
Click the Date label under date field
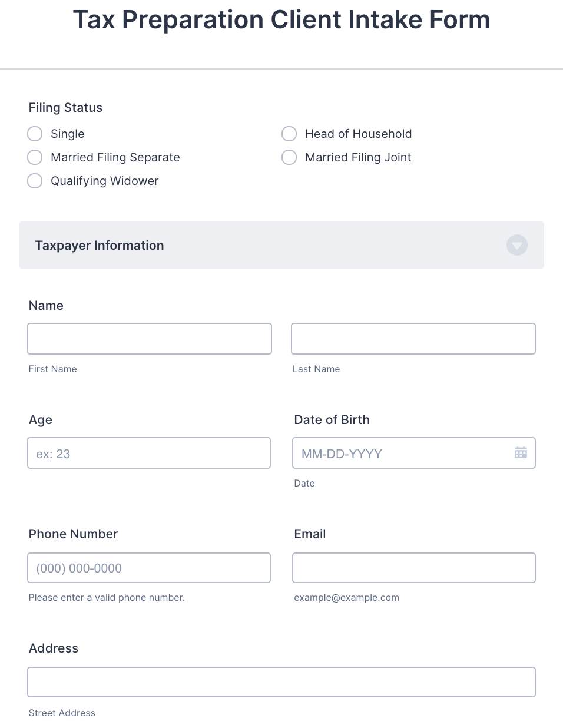pyautogui.click(x=304, y=483)
